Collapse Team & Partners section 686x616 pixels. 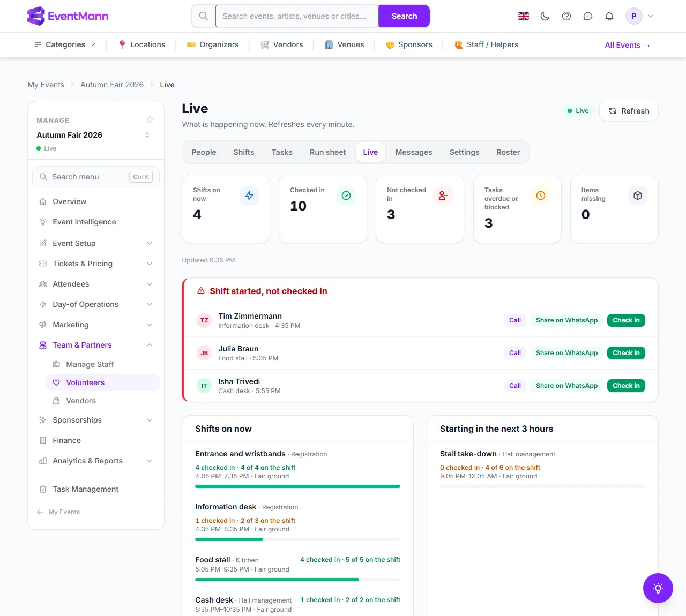96,345
